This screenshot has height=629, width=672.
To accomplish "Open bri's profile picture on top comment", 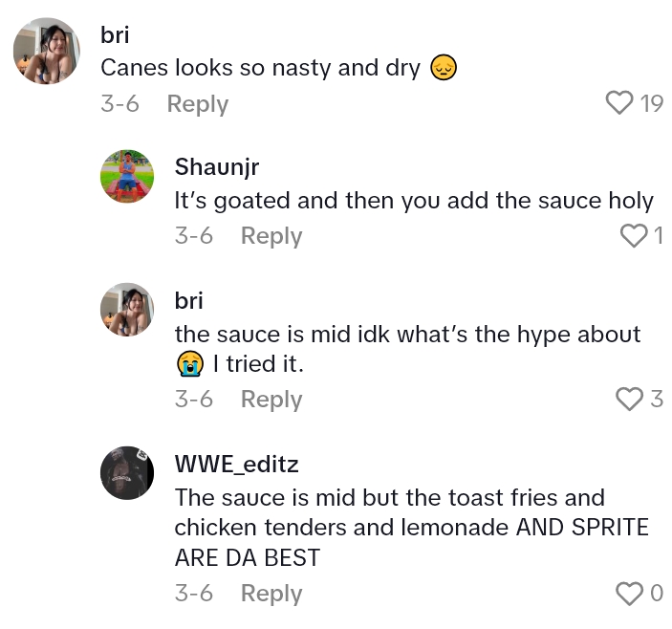I will pos(46,51).
